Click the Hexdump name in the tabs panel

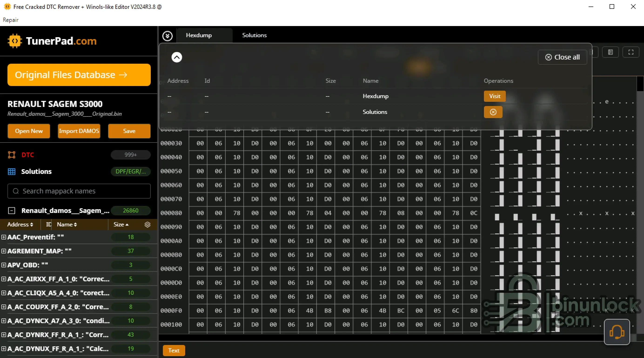[x=376, y=96]
